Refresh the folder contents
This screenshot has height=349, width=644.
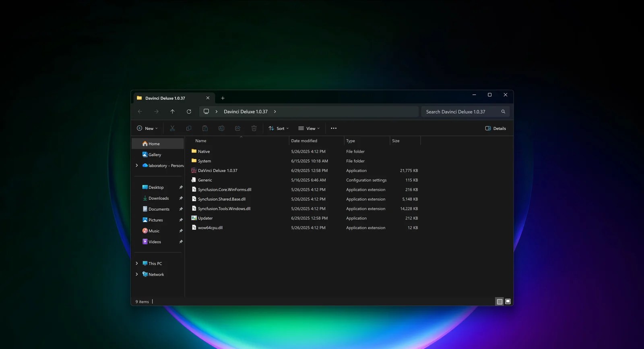189,112
